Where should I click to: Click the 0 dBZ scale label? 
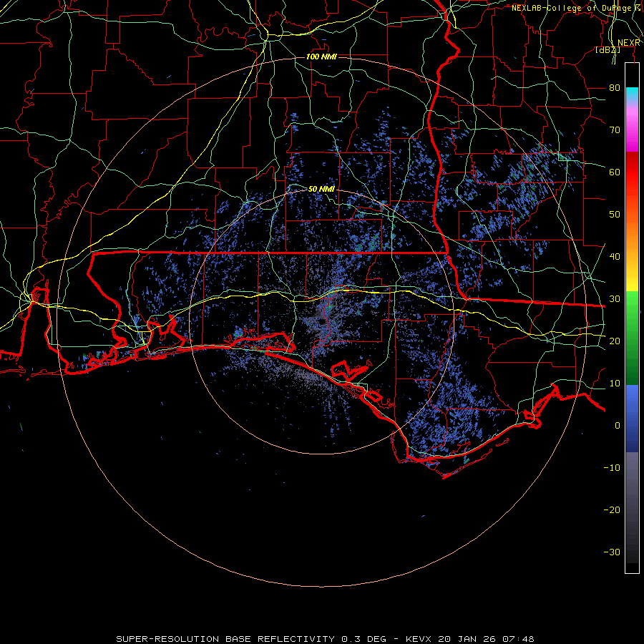(x=618, y=426)
